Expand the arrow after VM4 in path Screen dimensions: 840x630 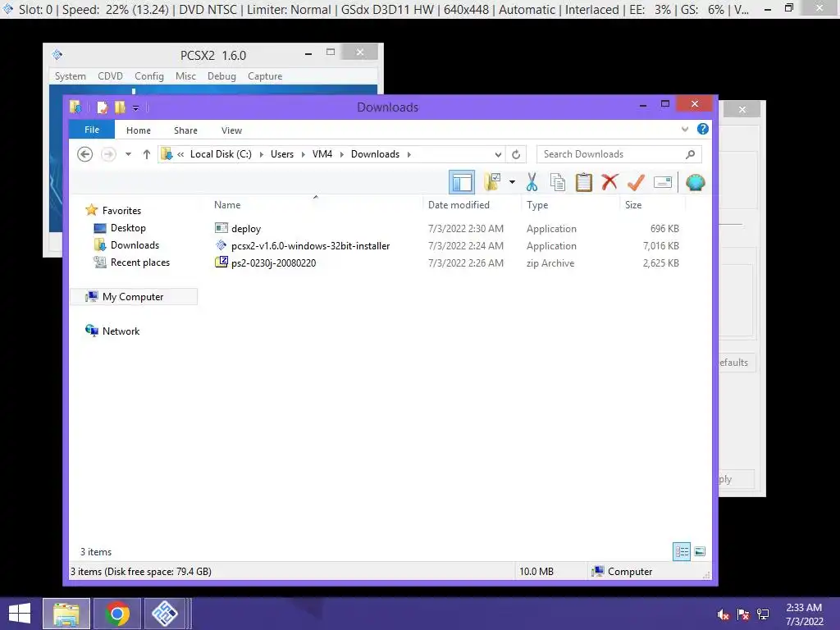pyautogui.click(x=341, y=154)
